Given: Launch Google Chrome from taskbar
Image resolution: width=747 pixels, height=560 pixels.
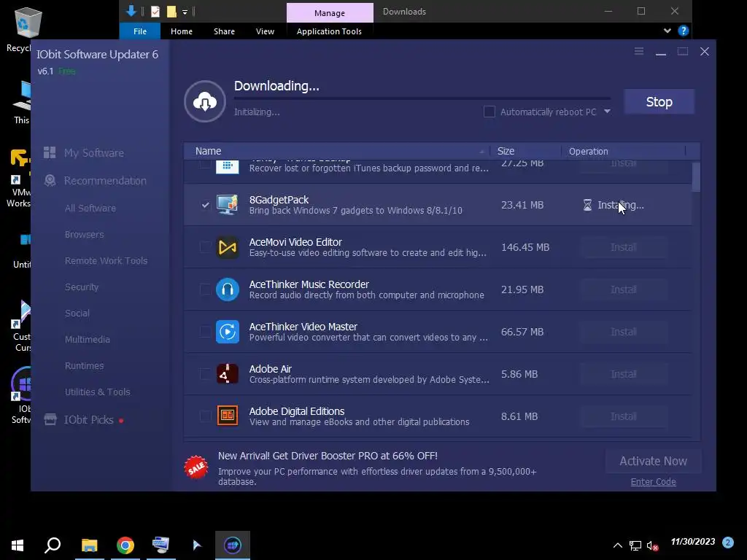Looking at the screenshot, I should pos(125,545).
